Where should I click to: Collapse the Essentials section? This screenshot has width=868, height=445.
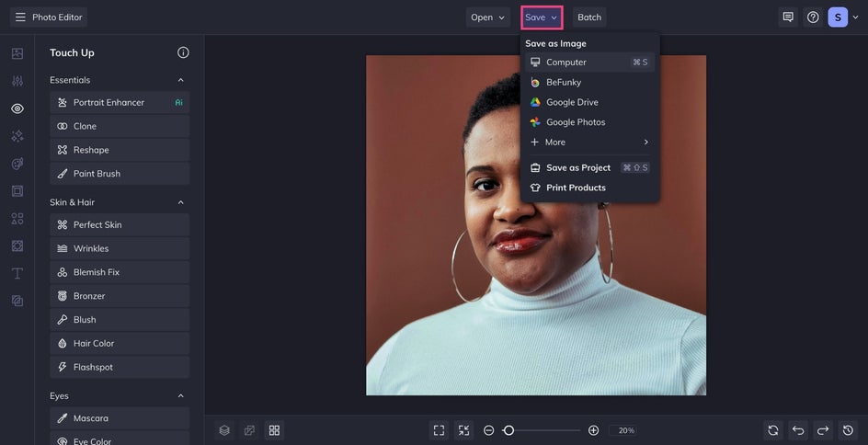coord(180,80)
